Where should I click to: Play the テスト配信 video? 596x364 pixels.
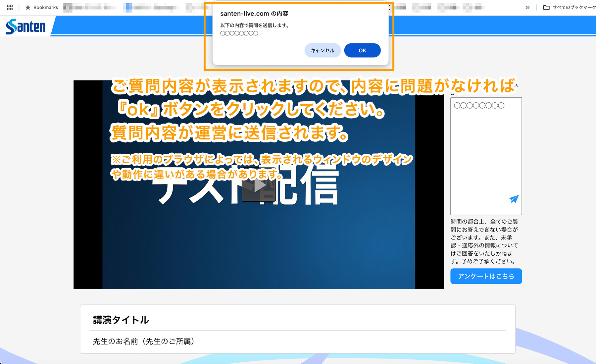[259, 185]
